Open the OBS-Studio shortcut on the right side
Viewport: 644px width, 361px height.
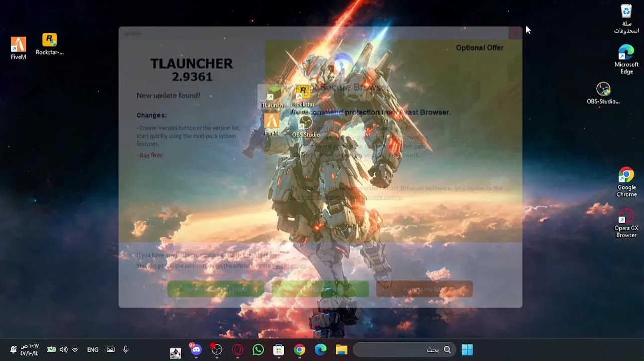pos(603,93)
